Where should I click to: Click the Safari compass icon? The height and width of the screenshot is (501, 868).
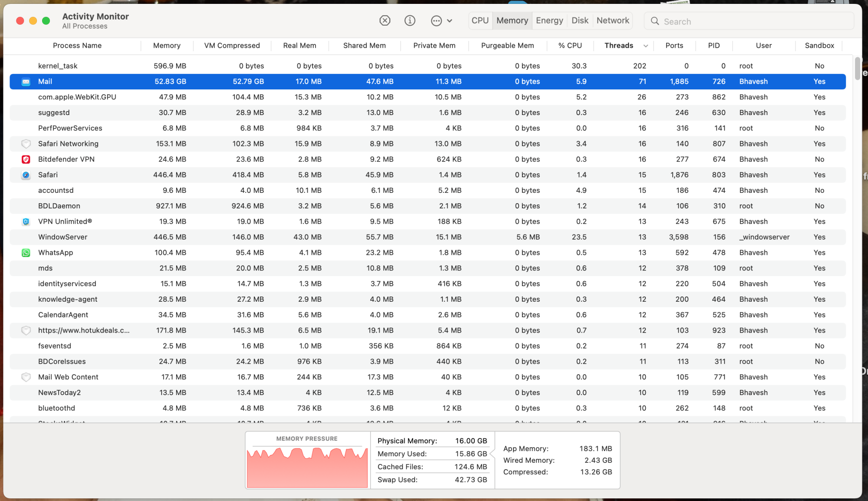[26, 175]
